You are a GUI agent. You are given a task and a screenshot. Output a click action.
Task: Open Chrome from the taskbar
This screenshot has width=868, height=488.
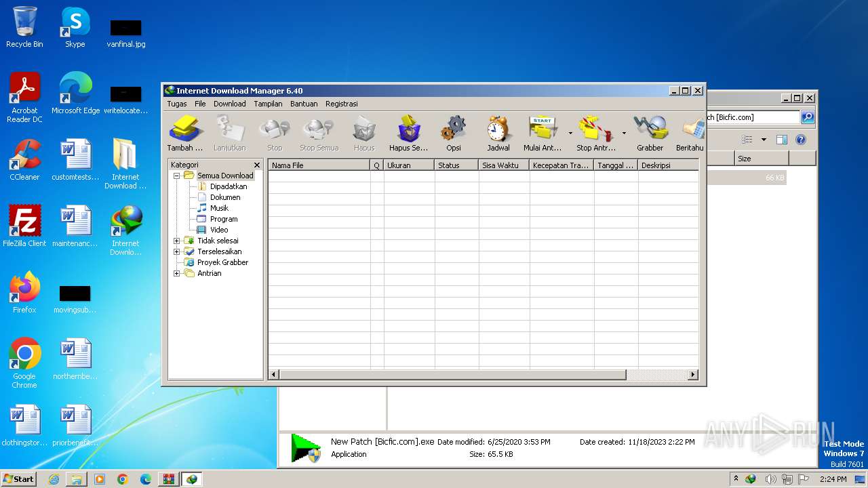[122, 479]
